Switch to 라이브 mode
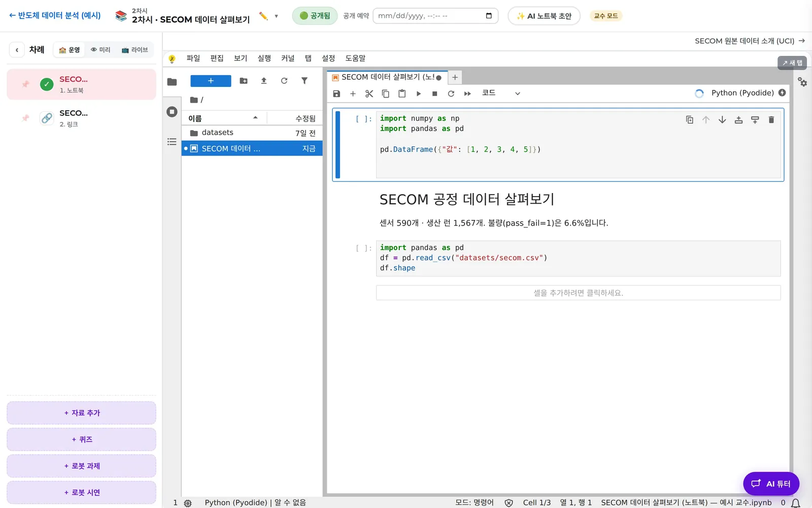The image size is (812, 508). (134, 50)
